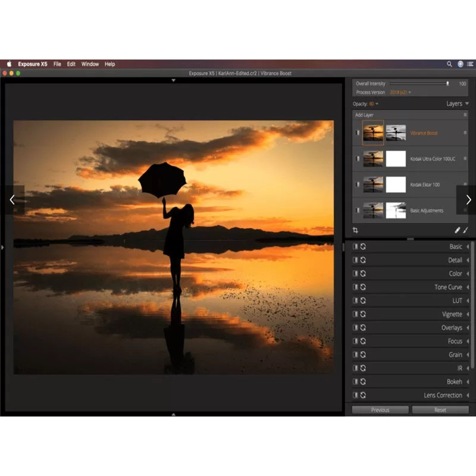The image size is (476, 476).
Task: Open the File menu
Action: [x=57, y=64]
